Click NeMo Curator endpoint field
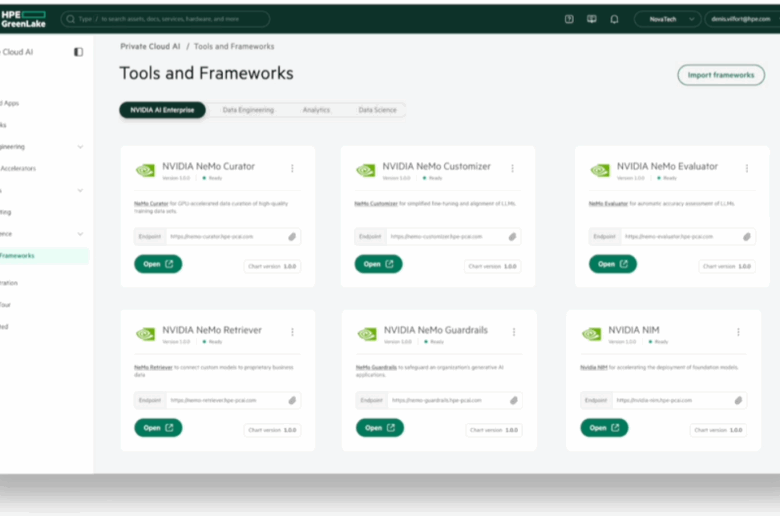The width and height of the screenshot is (780, 516). 217,237
